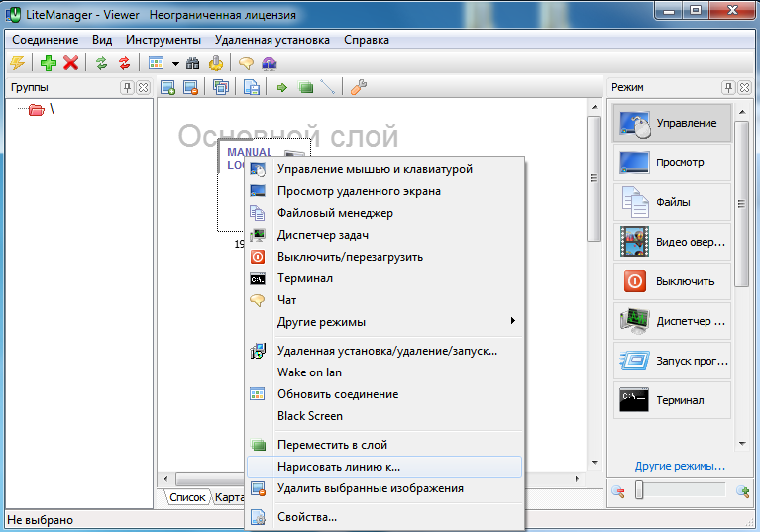Screen dimensions: 760x532
Task: Click the Режим panel scroll down arrow
Action: [x=742, y=444]
